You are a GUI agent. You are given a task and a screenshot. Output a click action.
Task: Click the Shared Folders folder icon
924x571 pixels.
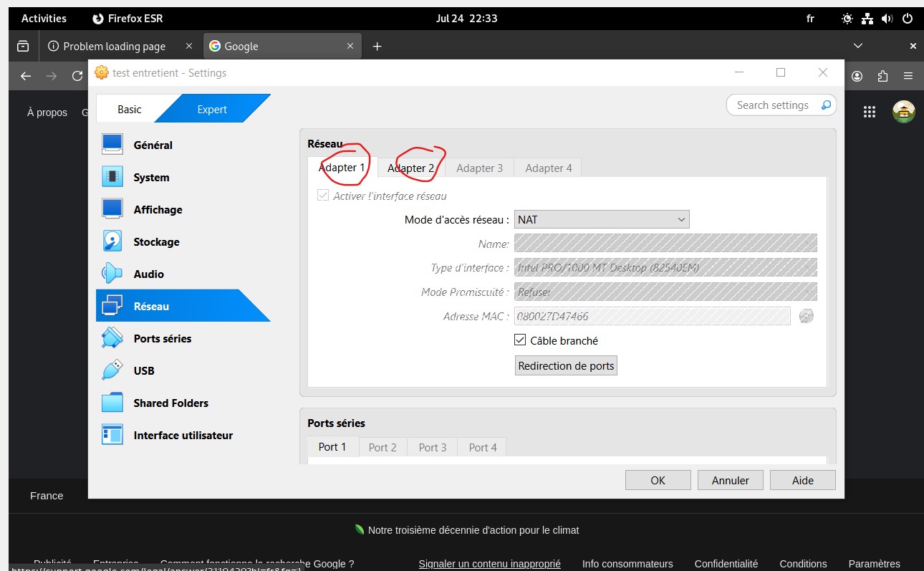click(x=112, y=403)
